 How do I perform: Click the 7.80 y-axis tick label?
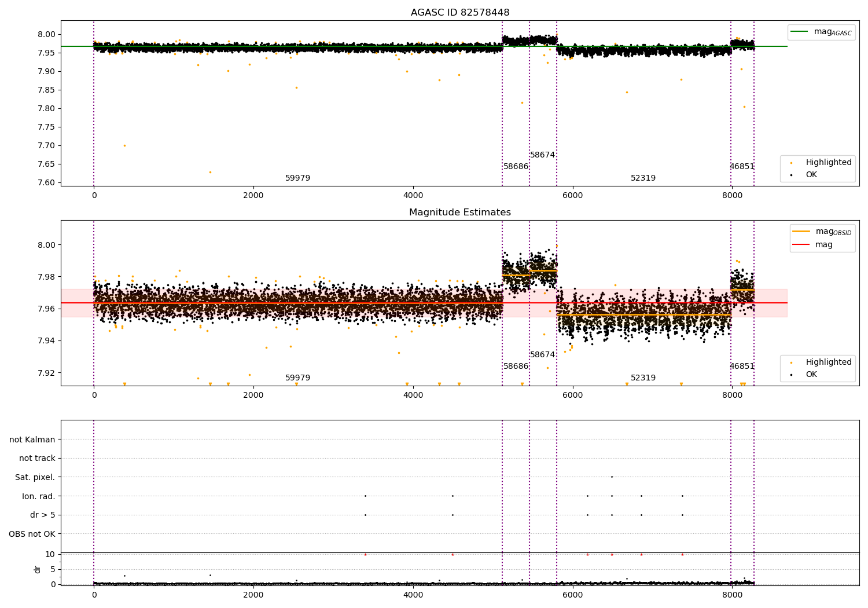[x=47, y=108]
